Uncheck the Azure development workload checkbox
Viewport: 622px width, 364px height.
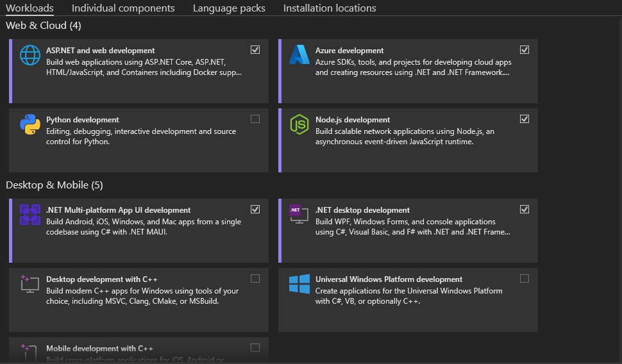(525, 49)
